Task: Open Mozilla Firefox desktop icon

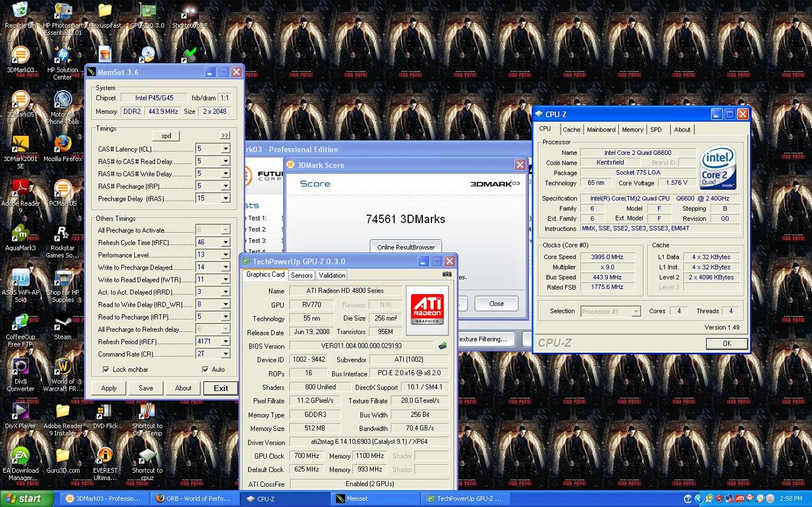Action: coord(63,148)
